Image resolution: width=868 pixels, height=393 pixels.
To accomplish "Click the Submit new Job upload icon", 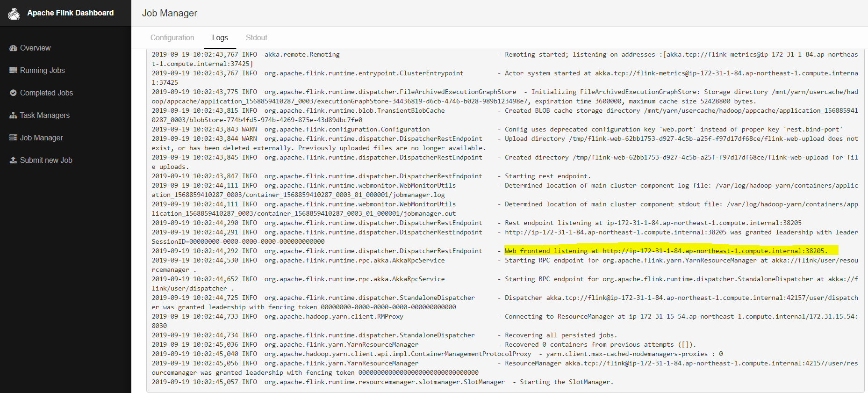I will point(13,160).
